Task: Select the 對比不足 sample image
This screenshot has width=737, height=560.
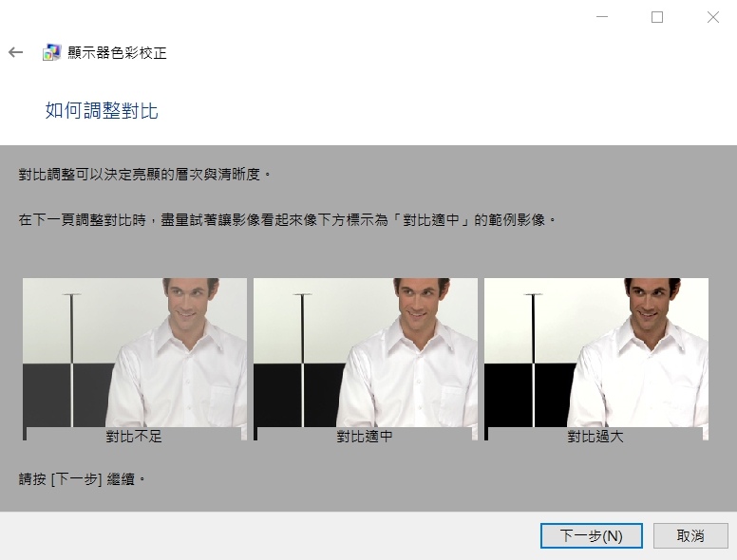Action: pos(135,352)
